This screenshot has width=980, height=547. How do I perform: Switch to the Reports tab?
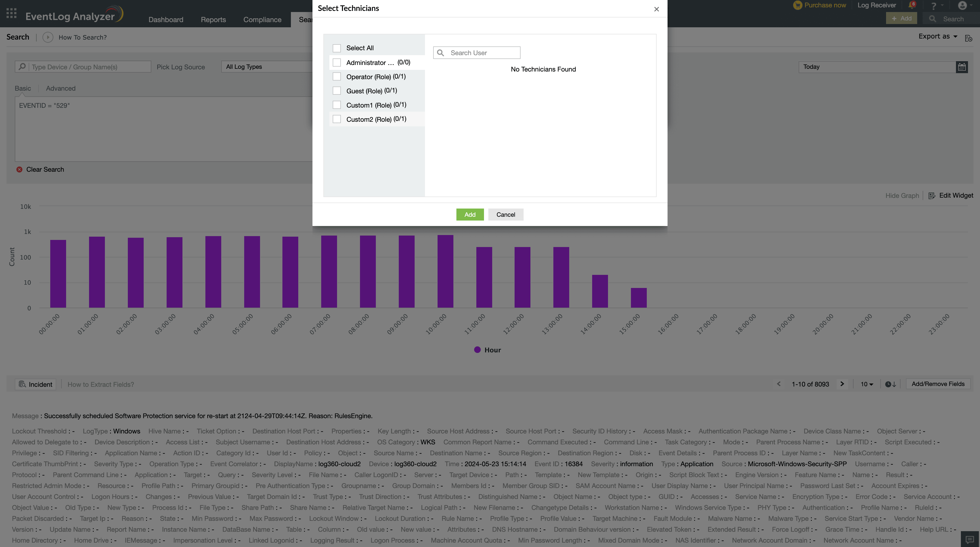[x=213, y=20]
